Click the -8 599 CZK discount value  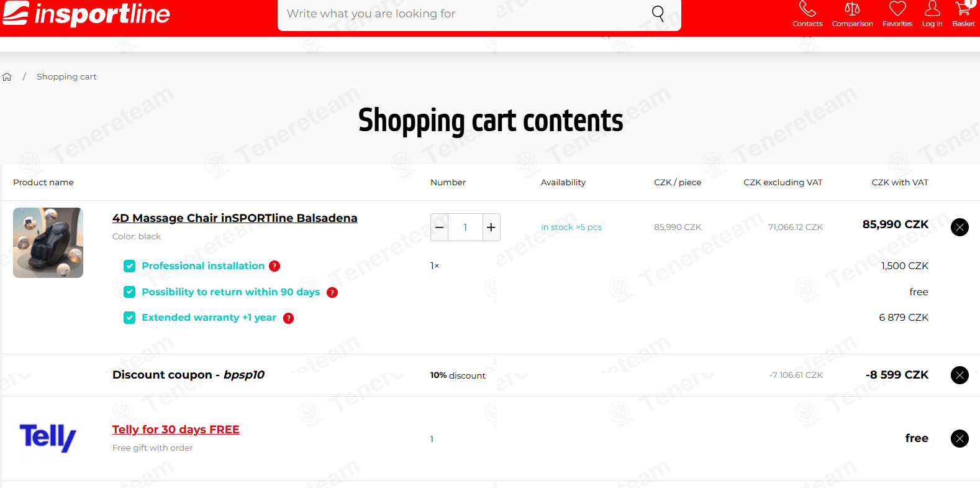(897, 375)
